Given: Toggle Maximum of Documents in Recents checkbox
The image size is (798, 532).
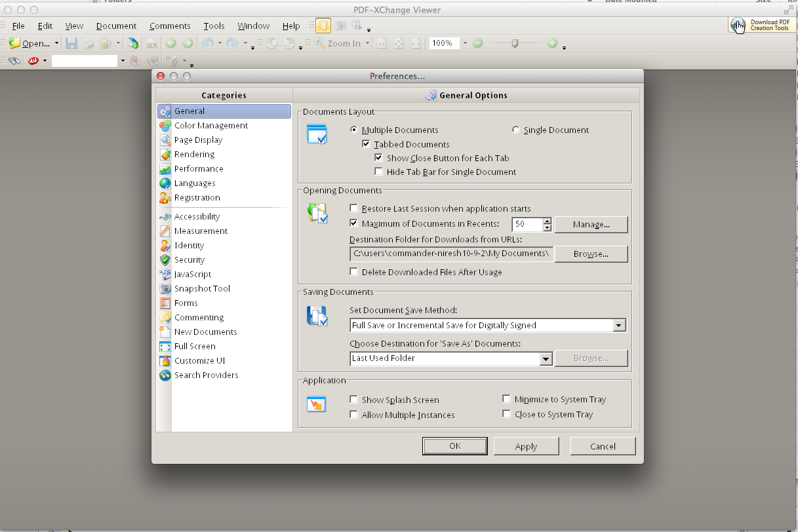Looking at the screenshot, I should point(354,223).
